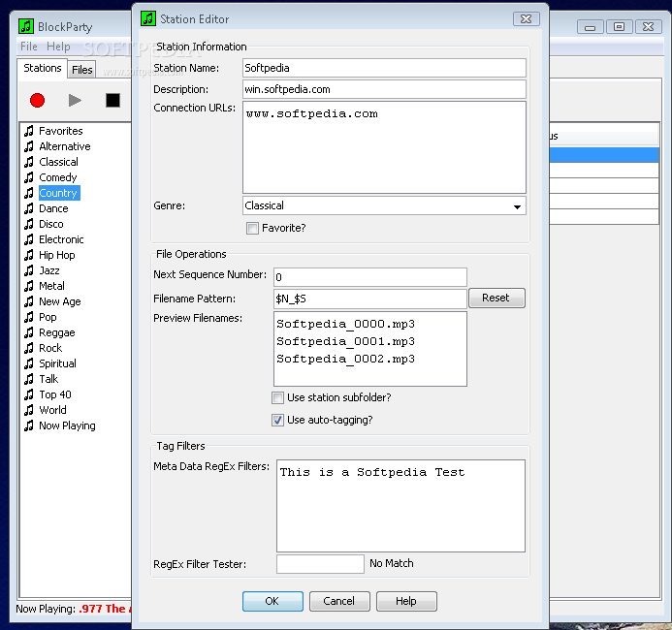Click the Cancel button

(x=339, y=601)
